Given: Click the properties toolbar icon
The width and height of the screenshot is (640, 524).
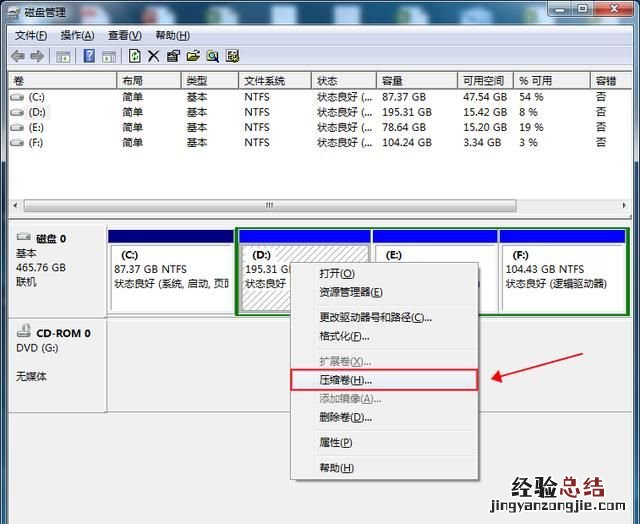Looking at the screenshot, I should point(173,56).
